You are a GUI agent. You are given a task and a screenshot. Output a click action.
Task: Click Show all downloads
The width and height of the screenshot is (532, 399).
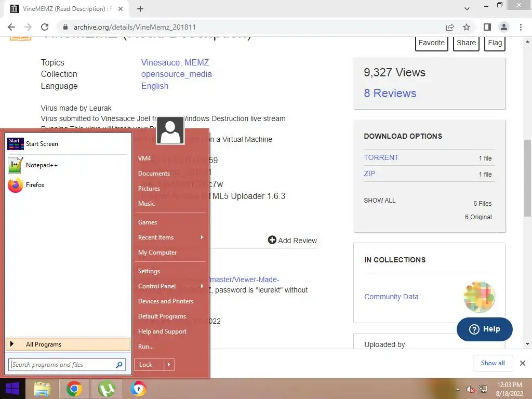493,363
